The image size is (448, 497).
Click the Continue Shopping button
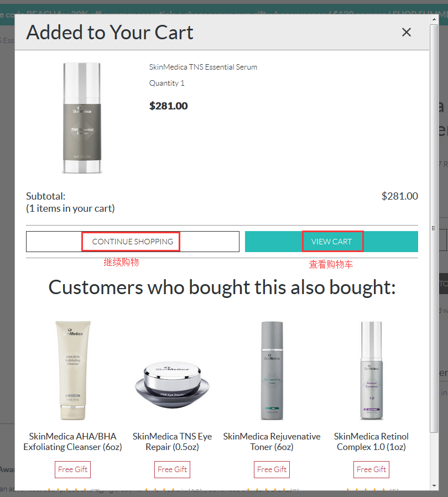[133, 242]
